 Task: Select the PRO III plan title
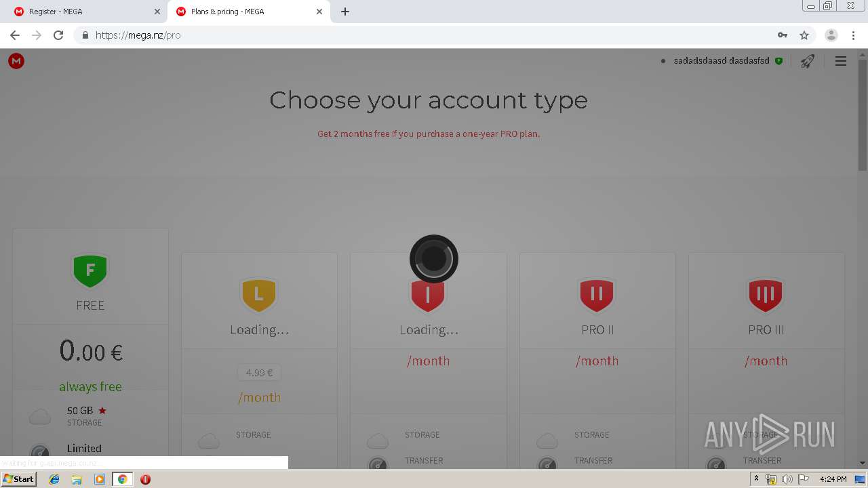click(x=766, y=330)
